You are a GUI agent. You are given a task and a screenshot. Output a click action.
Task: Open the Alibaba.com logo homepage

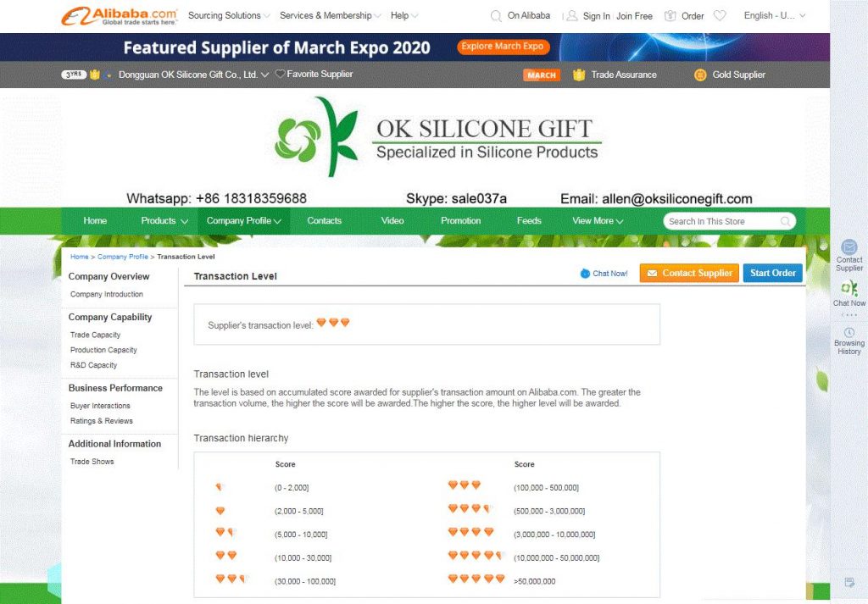119,16
